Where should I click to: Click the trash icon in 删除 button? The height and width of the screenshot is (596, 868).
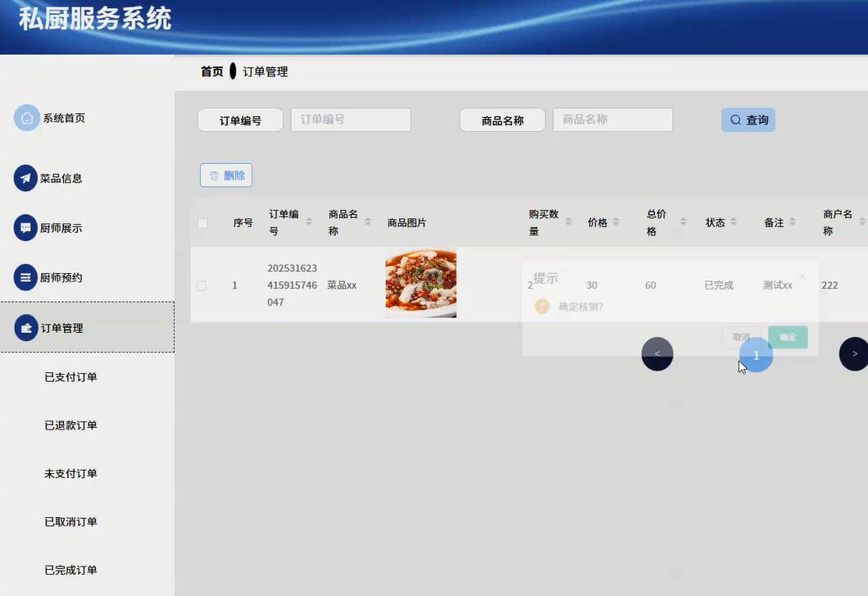pyautogui.click(x=214, y=175)
